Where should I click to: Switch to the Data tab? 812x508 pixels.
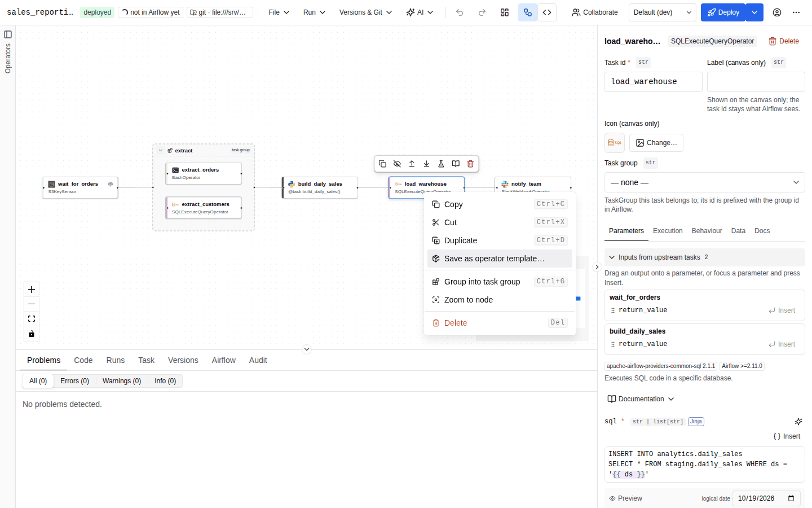pyautogui.click(x=738, y=231)
